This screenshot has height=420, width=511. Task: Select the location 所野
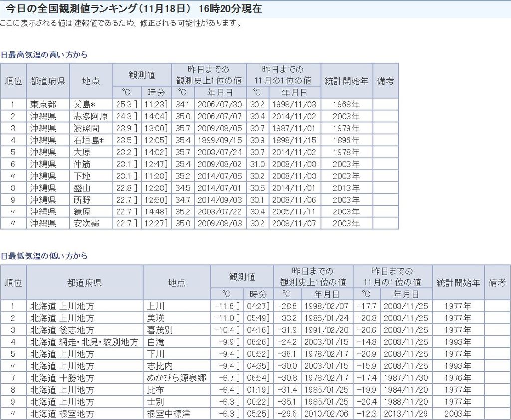click(x=82, y=200)
